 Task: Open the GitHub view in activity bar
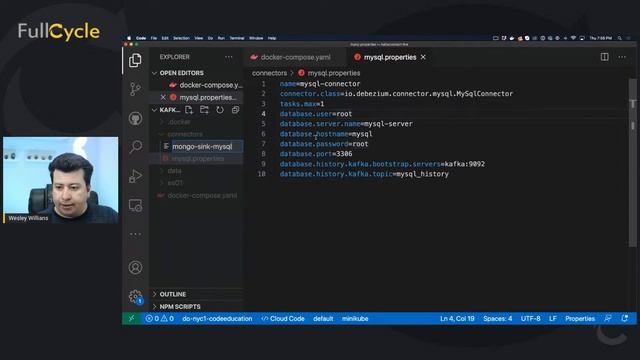(136, 118)
